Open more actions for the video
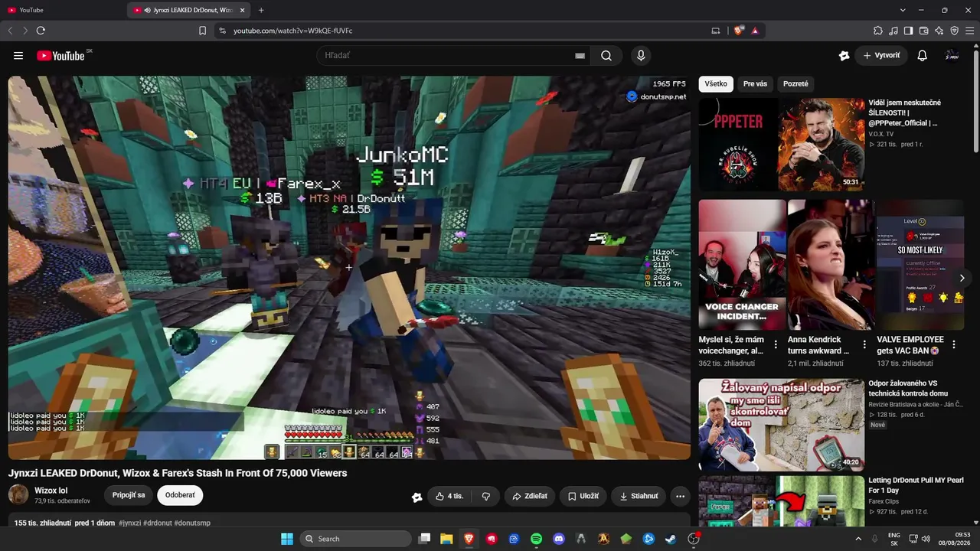The height and width of the screenshot is (551, 980). click(x=680, y=496)
